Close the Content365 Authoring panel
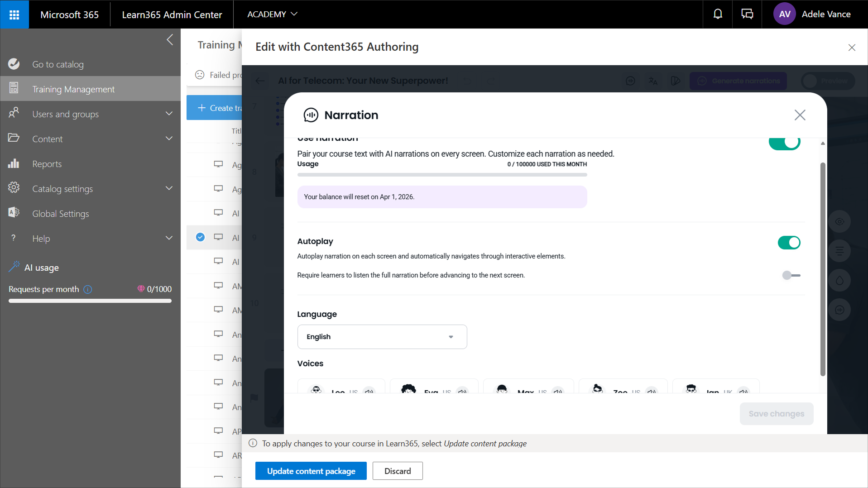 point(851,48)
